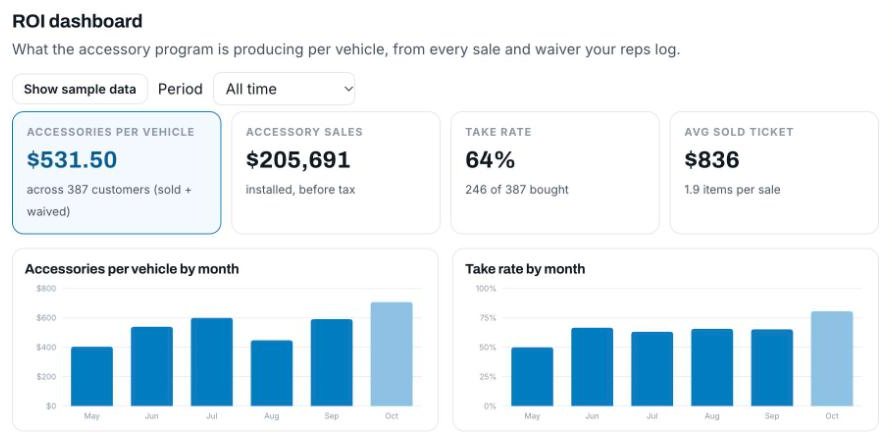The height and width of the screenshot is (438, 892).
Task: Click May bar in Accessories per vehicle chart
Action: coord(92,376)
